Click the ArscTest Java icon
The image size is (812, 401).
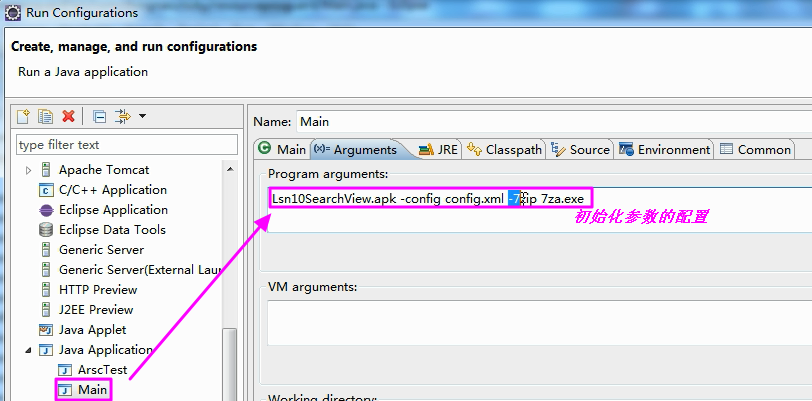pyautogui.click(x=65, y=370)
